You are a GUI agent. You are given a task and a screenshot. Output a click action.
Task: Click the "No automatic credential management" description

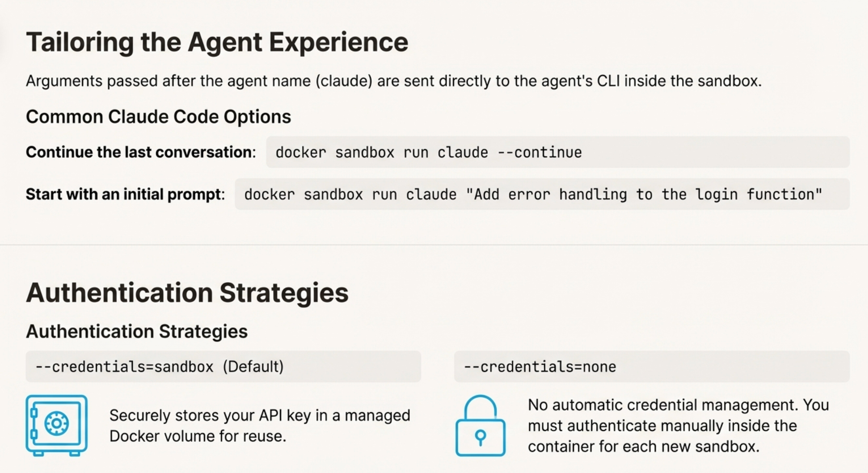pos(678,426)
